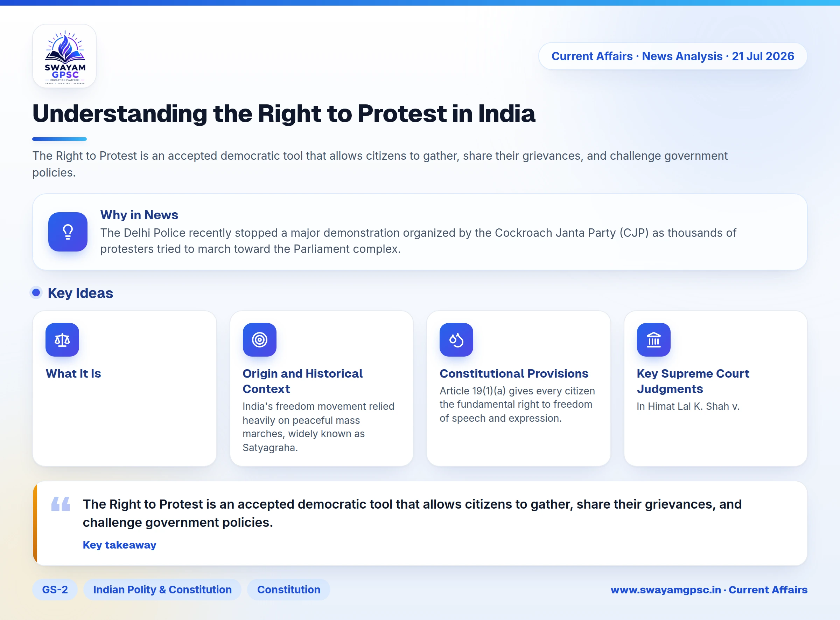Click the text starting India's freedom movement relied
Viewport: 840px width, 620px height.
pos(318,427)
